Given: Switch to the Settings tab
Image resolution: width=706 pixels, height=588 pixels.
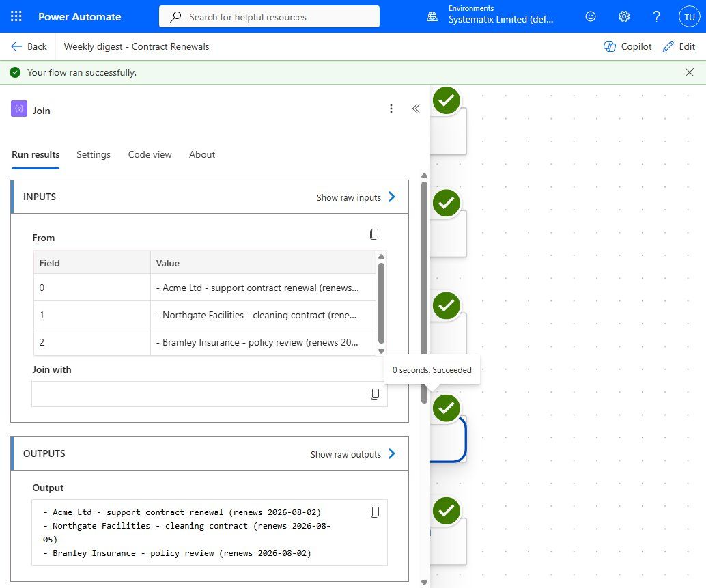Looking at the screenshot, I should point(94,154).
